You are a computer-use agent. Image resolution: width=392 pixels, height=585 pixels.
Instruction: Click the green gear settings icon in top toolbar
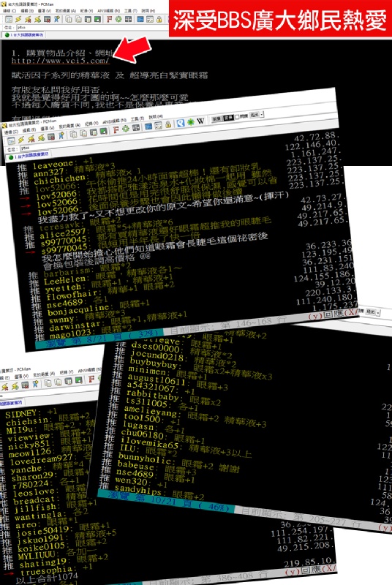click(118, 20)
